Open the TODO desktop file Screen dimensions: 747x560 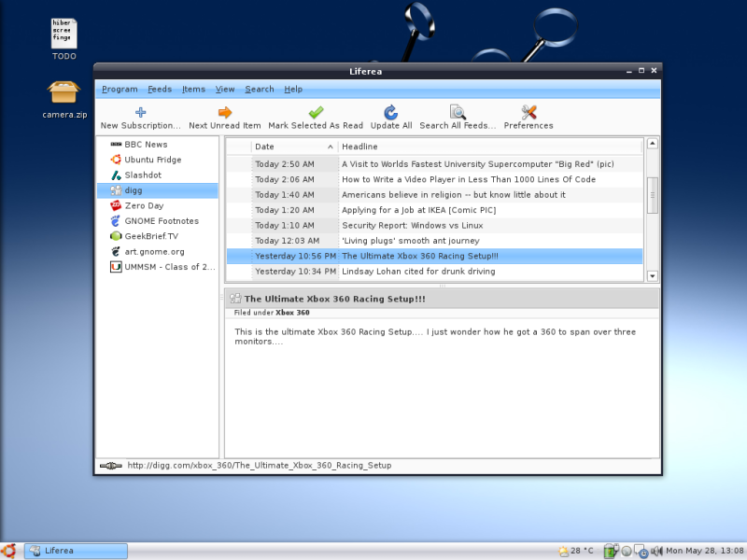pos(63,39)
